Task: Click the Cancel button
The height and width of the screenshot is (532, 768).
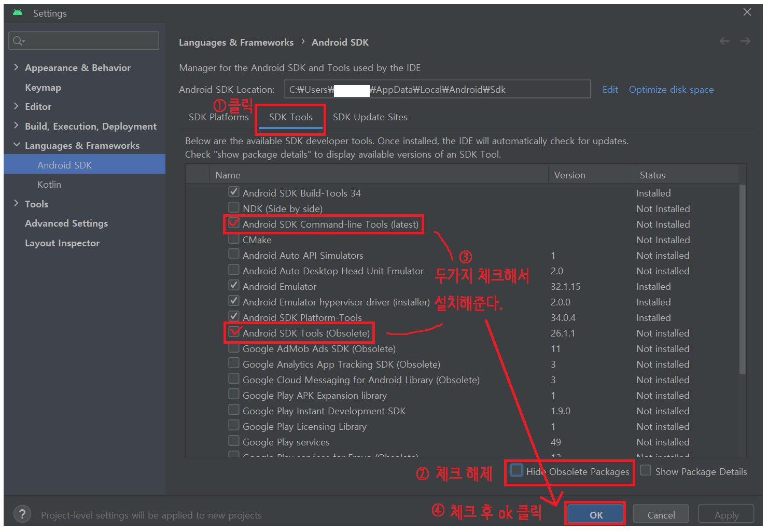Action: [661, 515]
